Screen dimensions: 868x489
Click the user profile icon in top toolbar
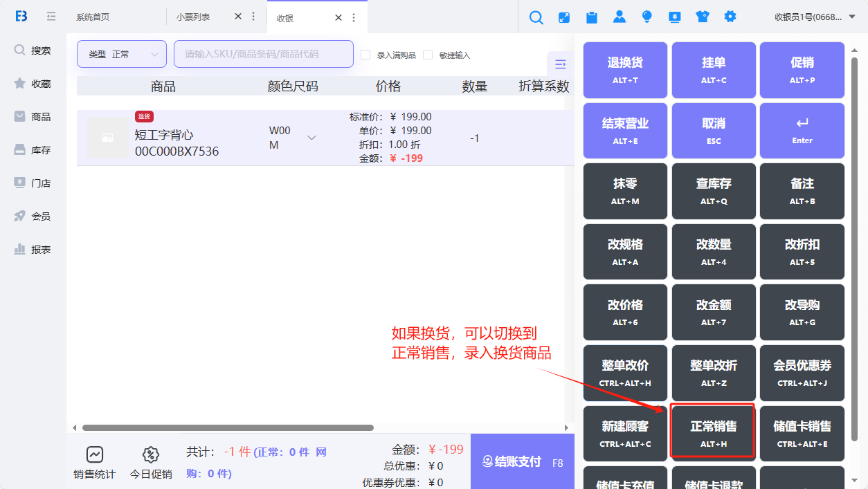pyautogui.click(x=620, y=17)
